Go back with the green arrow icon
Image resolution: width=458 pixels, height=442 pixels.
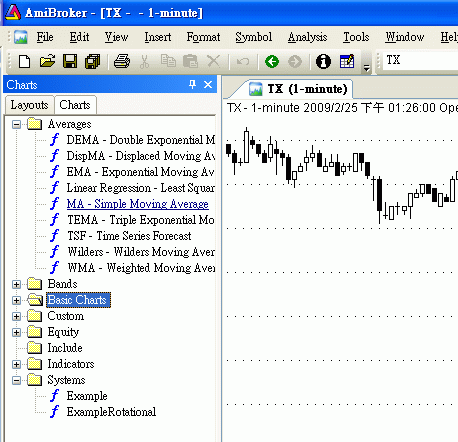tap(272, 62)
